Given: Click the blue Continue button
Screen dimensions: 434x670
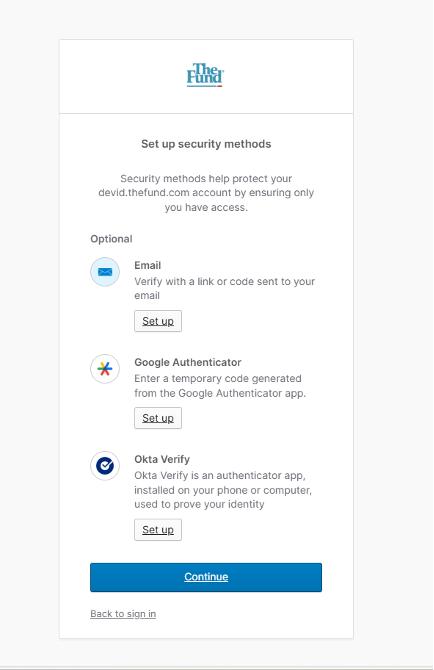Looking at the screenshot, I should point(206,577).
